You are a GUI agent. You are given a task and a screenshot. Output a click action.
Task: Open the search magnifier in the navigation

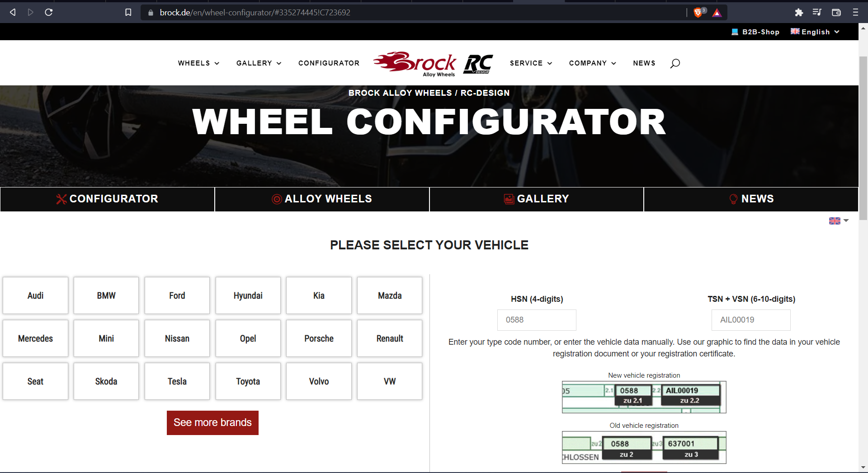[675, 63]
